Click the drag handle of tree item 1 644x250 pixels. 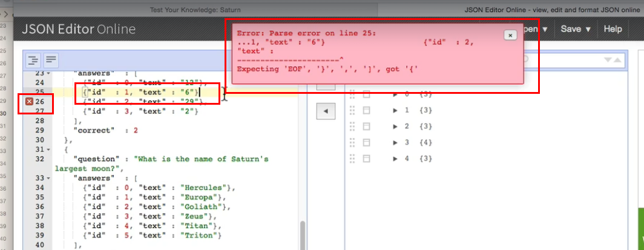(352, 110)
